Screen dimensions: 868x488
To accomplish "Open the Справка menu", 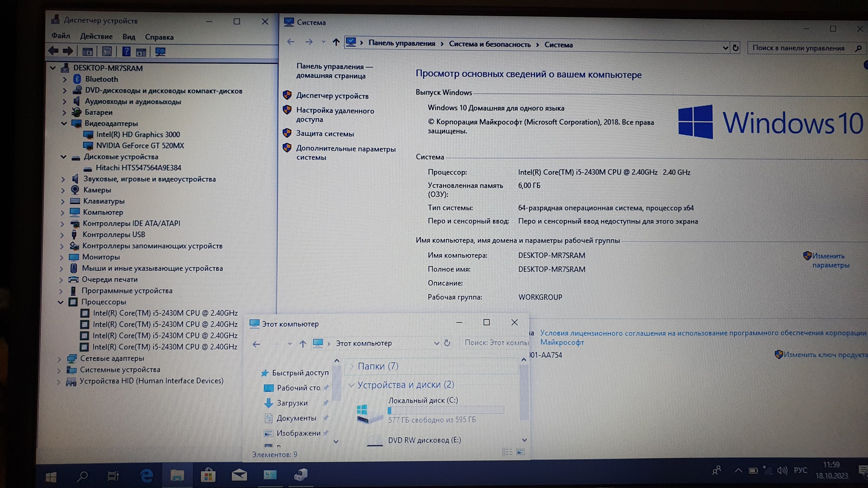I will pos(159,37).
